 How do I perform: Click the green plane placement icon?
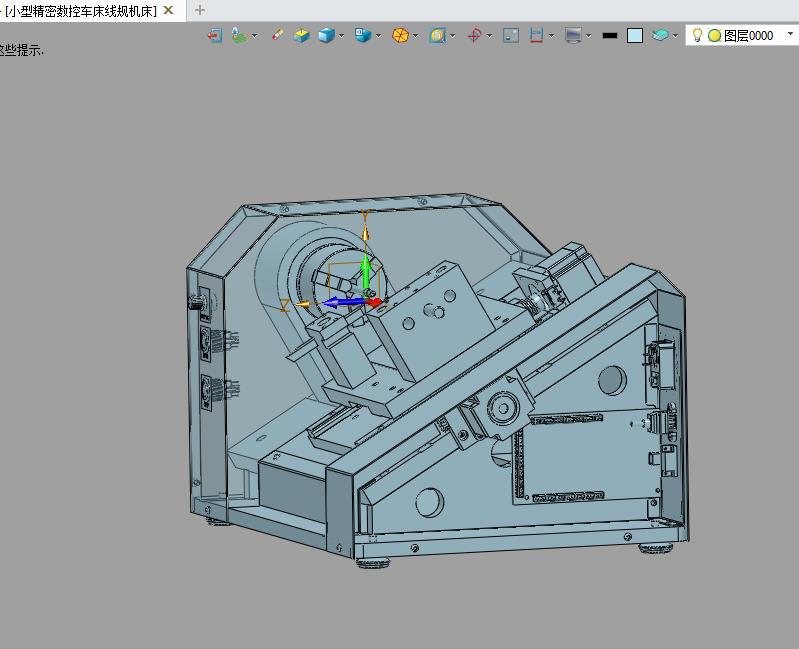click(x=238, y=36)
